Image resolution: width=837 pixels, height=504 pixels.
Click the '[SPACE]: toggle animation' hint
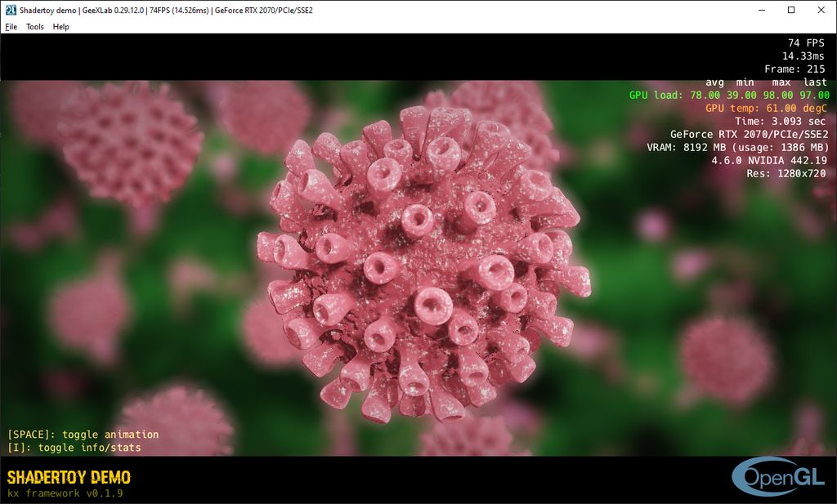83,434
